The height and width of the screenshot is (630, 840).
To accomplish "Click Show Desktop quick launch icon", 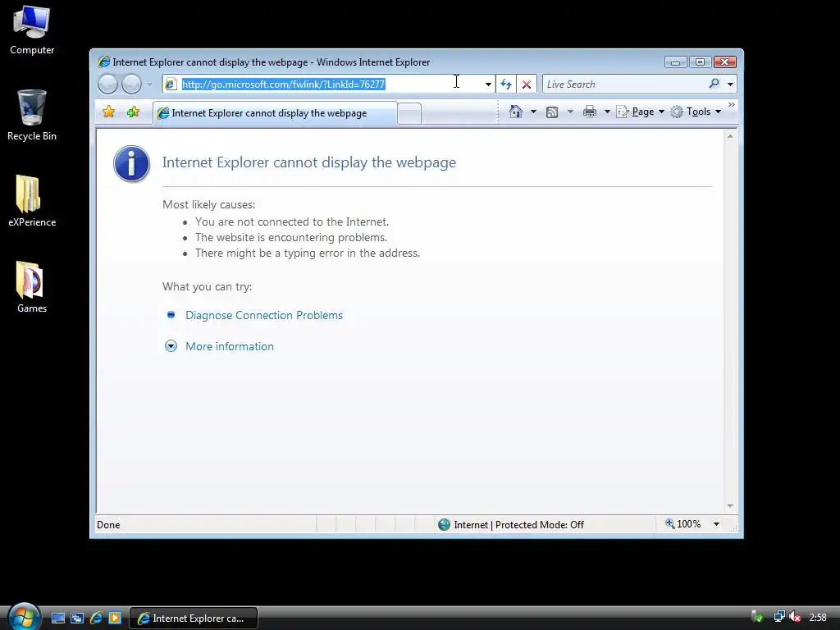I will [58, 619].
